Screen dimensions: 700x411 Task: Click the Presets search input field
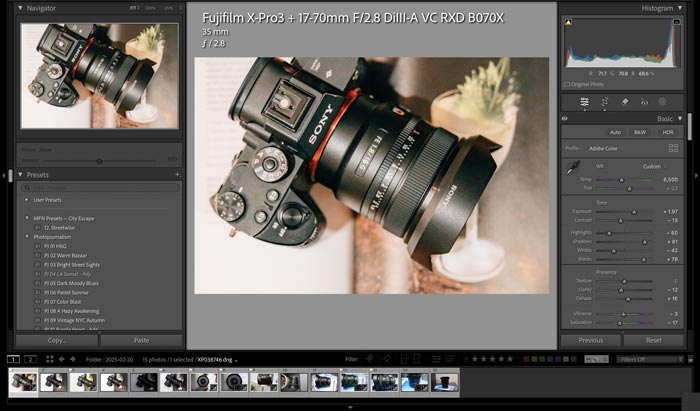point(101,188)
